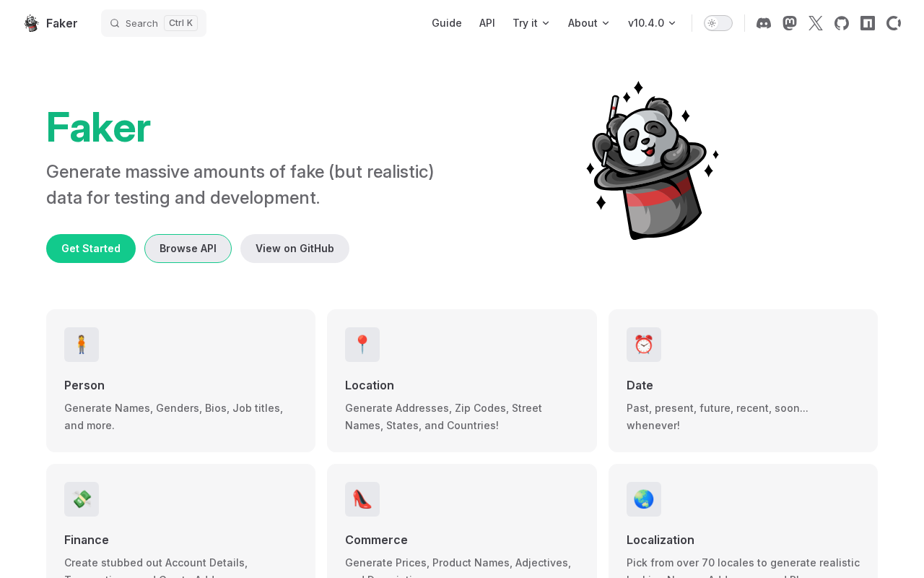
Task: Open the Mastodon profile icon
Action: tap(790, 23)
